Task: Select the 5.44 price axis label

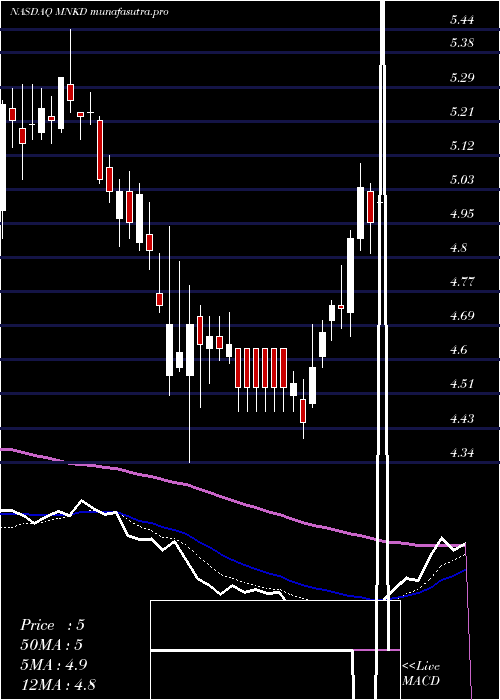Action: (x=461, y=20)
